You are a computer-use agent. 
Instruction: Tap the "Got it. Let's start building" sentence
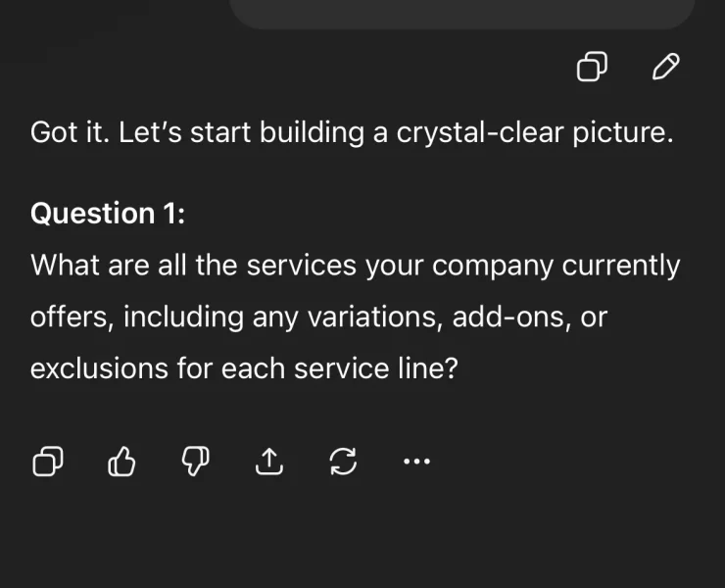196,132
